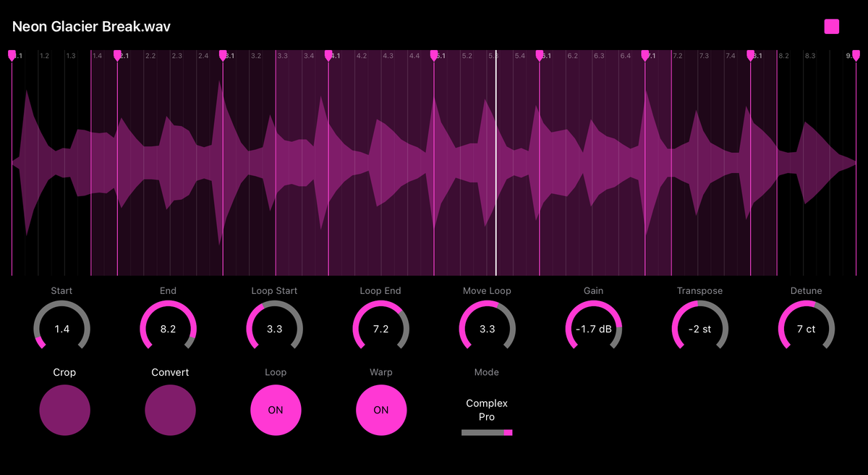Select the final warp marker at beat 9
The height and width of the screenshot is (475, 868).
856,55
